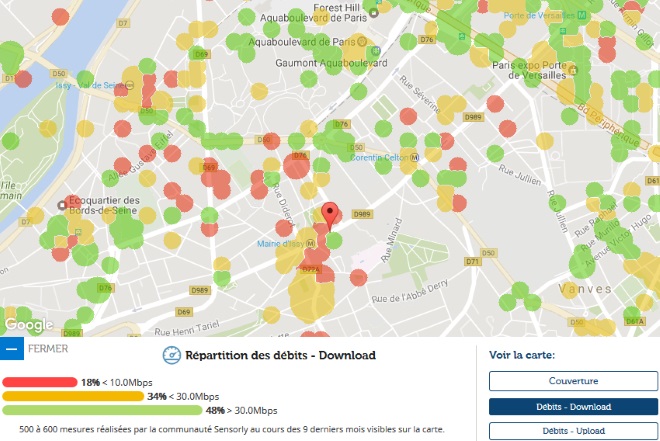The height and width of the screenshot is (441, 660).
Task: Click the Aquaboulevard de Paris place marker
Action: pyautogui.click(x=373, y=13)
